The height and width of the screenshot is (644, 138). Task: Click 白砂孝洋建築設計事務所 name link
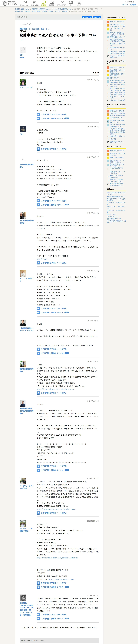pyautogui.click(x=27, y=411)
